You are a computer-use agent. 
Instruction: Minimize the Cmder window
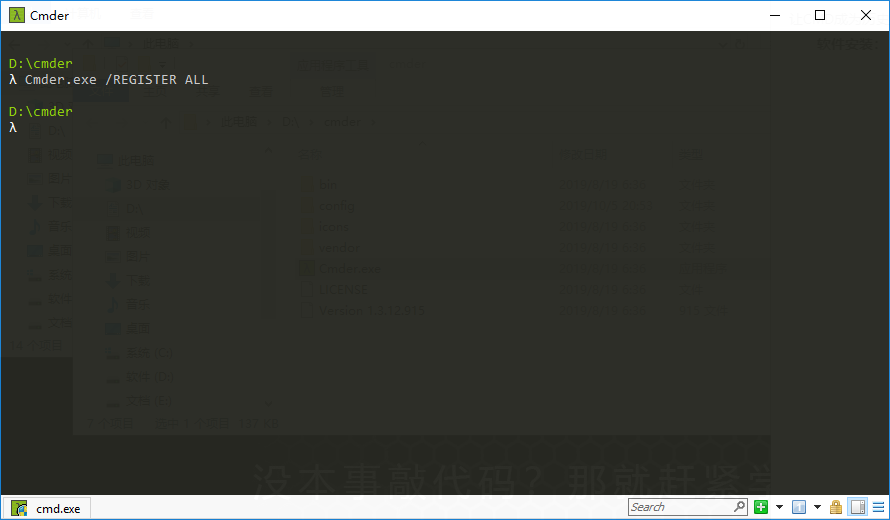775,15
